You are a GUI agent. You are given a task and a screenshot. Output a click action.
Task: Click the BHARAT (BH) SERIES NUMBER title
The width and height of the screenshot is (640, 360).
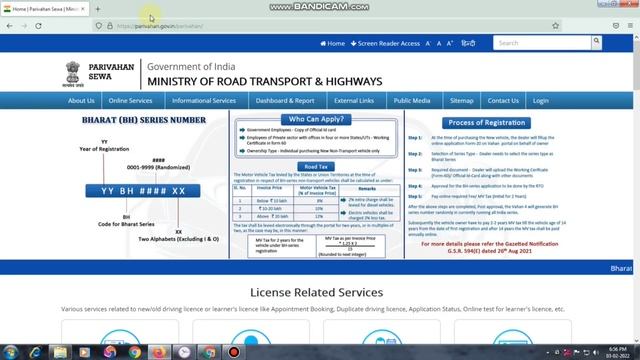pos(144,120)
